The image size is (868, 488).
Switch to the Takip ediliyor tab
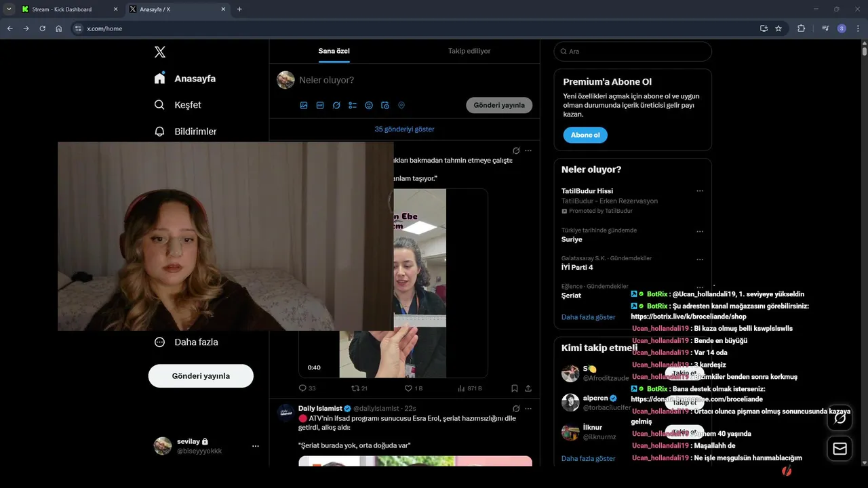click(x=469, y=52)
